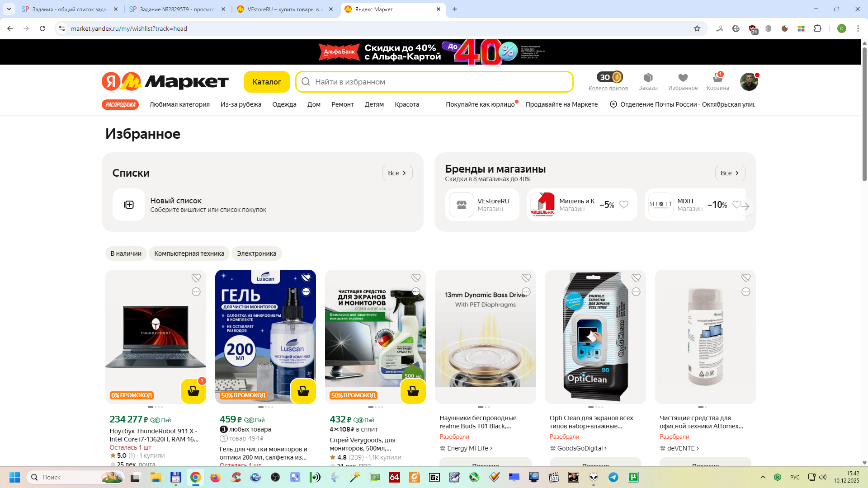The width and height of the screenshot is (868, 488).
Task: Add Luscan gel to cart
Action: [x=303, y=391]
